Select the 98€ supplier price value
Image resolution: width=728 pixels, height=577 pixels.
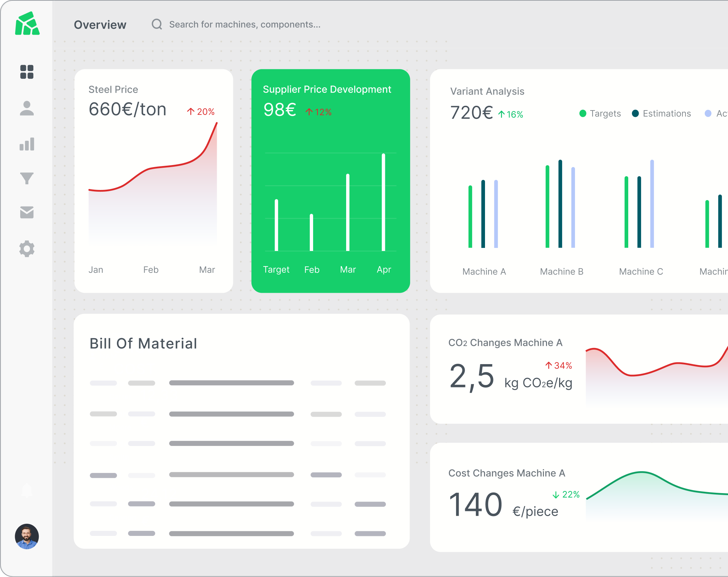(x=280, y=110)
